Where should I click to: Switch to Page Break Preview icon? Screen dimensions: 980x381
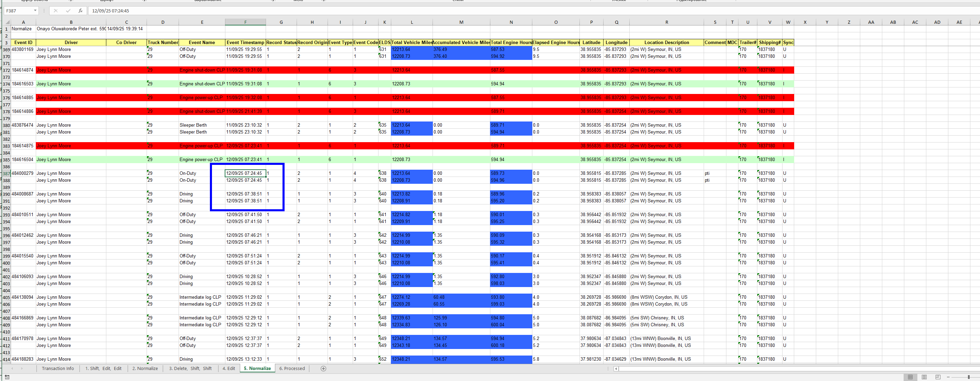point(938,377)
